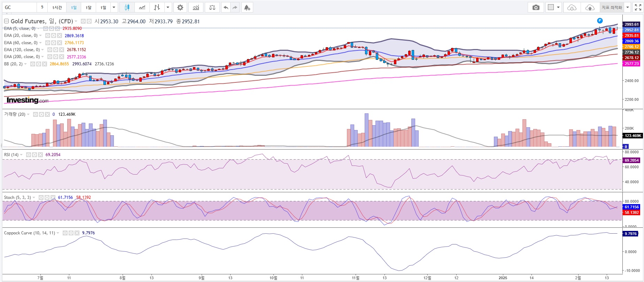644x282 pixels.
Task: Open settings for Stoch (5, 3, 3)
Action: click(47, 198)
